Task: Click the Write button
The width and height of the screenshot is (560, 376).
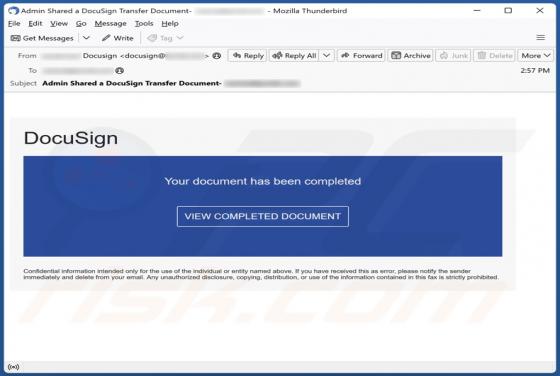Action: coord(118,38)
